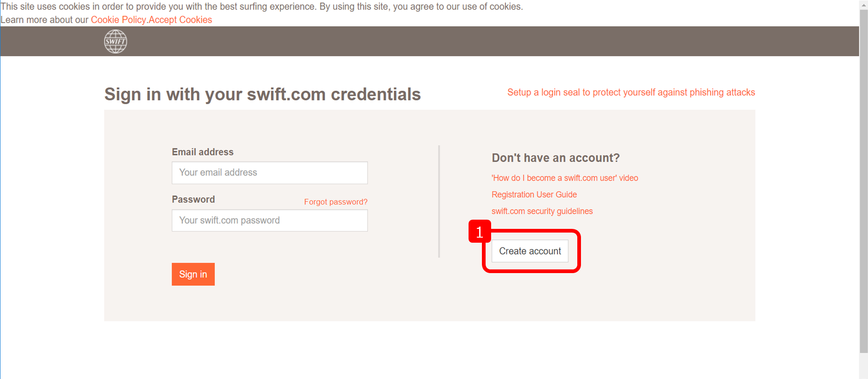Open the Registration User Guide
Viewport: 868px width, 379px height.
pos(534,194)
